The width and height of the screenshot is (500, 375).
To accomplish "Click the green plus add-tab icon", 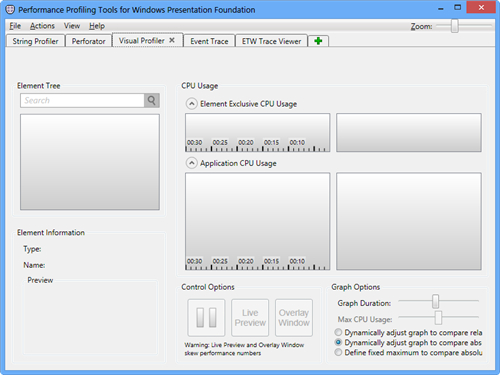I will click(x=318, y=41).
